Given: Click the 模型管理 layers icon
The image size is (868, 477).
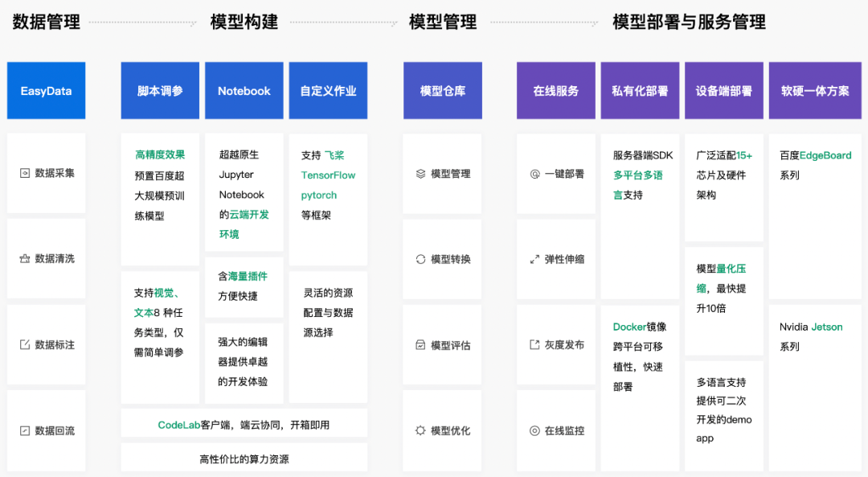Looking at the screenshot, I should point(420,174).
